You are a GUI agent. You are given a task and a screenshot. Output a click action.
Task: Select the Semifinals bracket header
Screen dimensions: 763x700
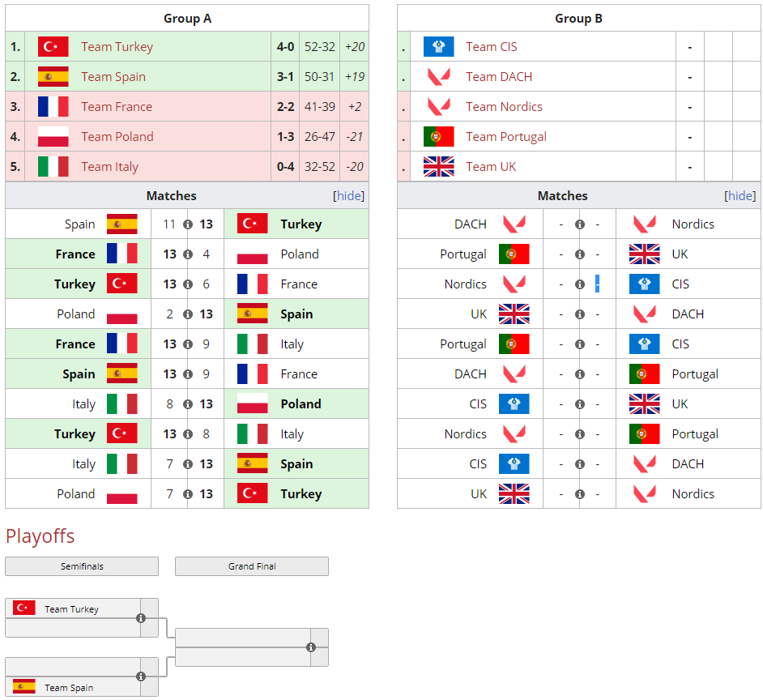(82, 566)
